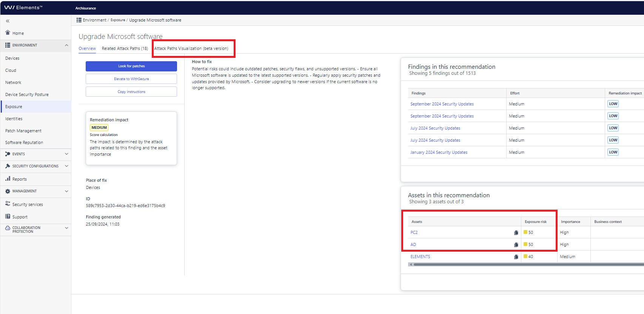Click the Security Configurations wrench icon

[x=8, y=166]
